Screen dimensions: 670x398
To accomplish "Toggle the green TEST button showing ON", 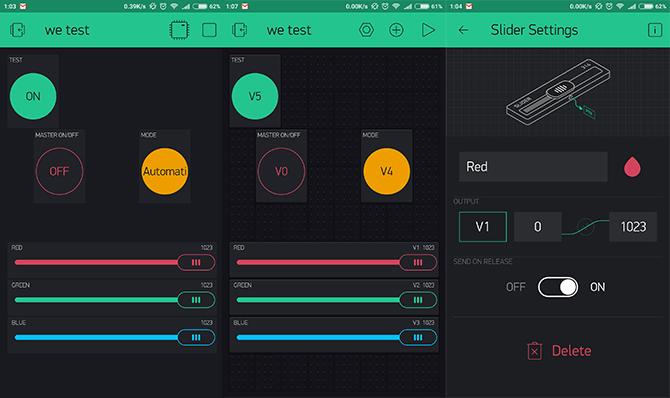I will pyautogui.click(x=33, y=96).
